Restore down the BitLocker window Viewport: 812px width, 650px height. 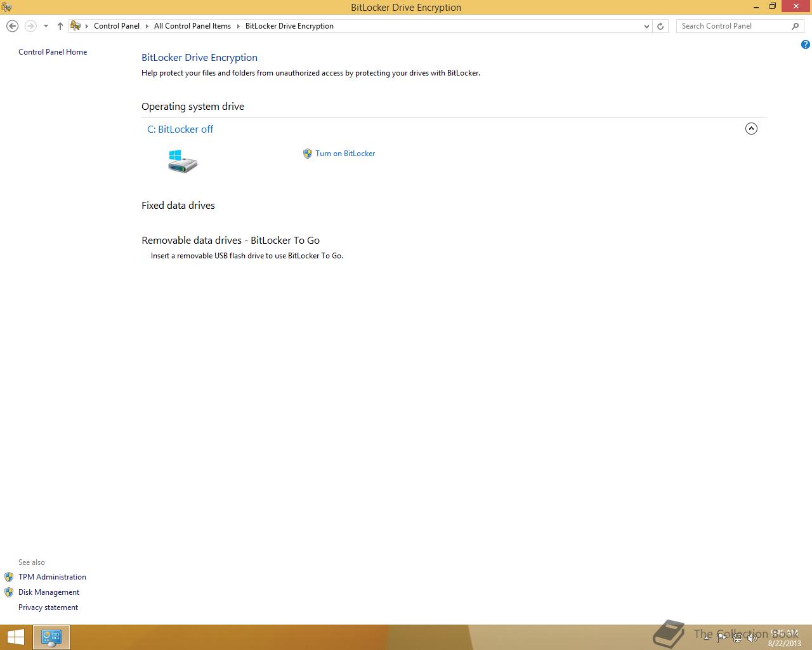click(x=773, y=6)
